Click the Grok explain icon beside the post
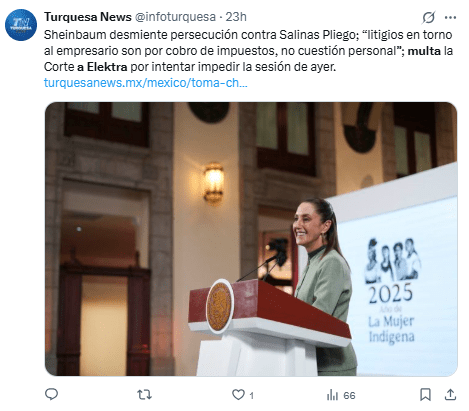Image resolution: width=469 pixels, height=411 pixels. tap(429, 17)
